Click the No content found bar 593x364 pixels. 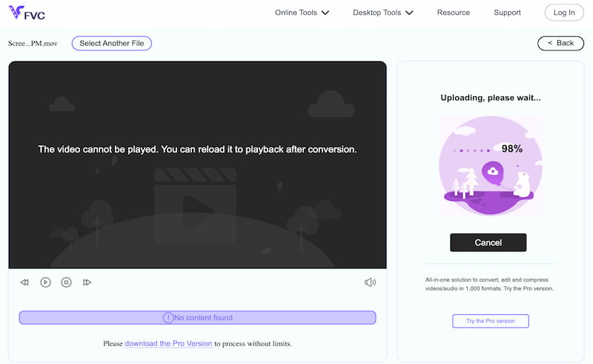(197, 317)
